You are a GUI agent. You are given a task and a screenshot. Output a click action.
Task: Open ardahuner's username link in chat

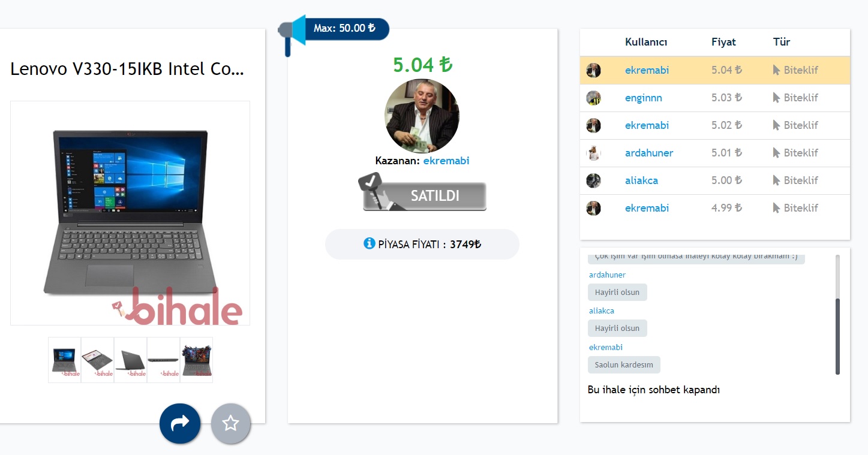pyautogui.click(x=607, y=275)
